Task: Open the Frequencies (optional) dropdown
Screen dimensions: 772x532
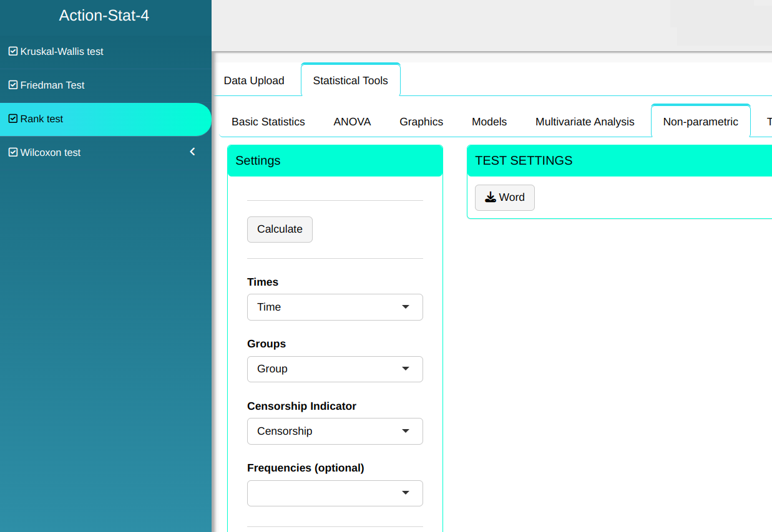Action: 335,493
